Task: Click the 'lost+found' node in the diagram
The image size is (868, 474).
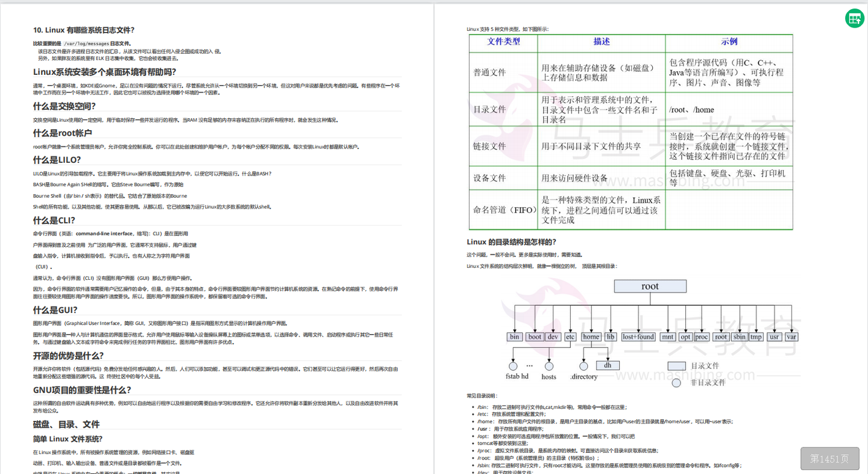Action: click(x=638, y=337)
